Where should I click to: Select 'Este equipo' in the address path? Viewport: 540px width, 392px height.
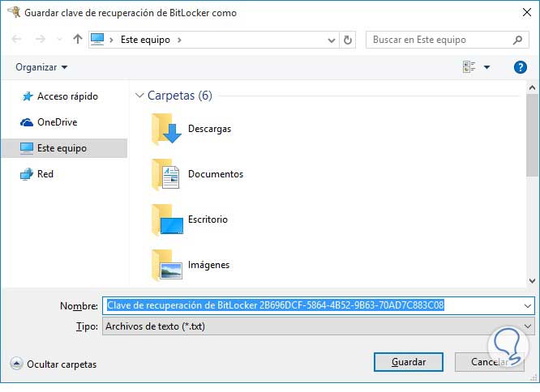[x=145, y=40]
